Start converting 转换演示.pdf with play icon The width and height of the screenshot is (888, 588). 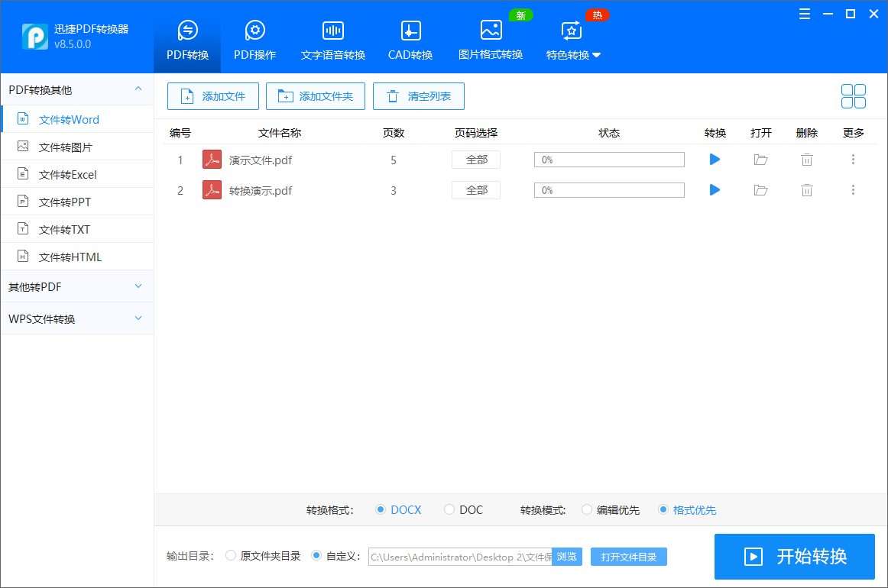[x=715, y=190]
